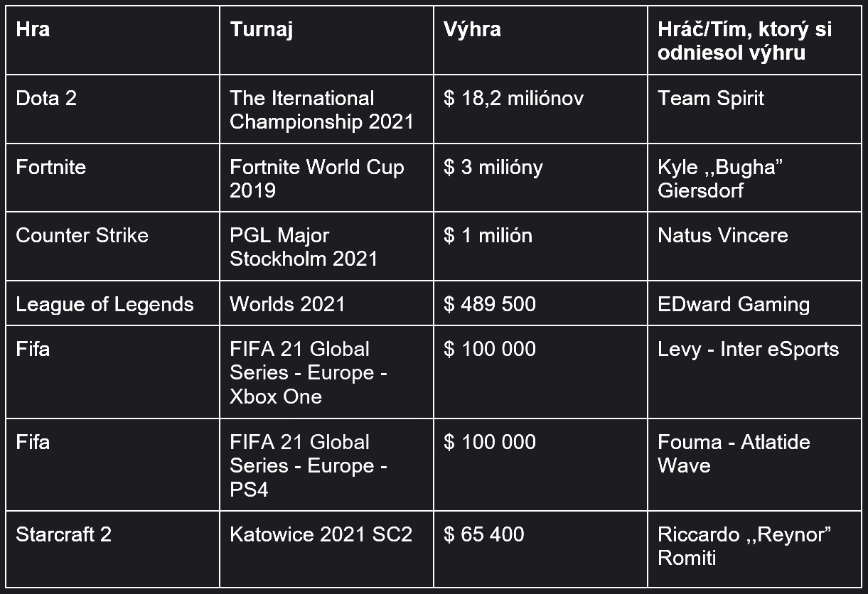Select the 'Fortnite' game cell
868x594 pixels.
(112, 178)
